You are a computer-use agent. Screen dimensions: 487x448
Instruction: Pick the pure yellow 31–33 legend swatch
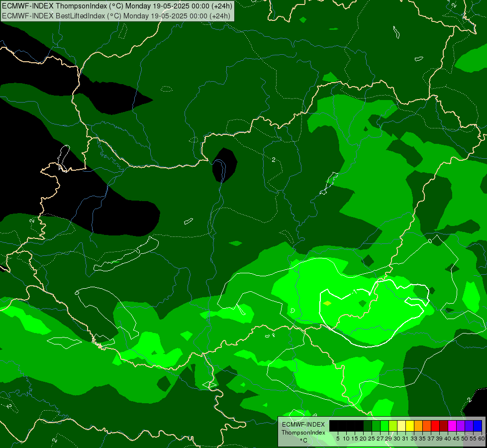pos(410,426)
